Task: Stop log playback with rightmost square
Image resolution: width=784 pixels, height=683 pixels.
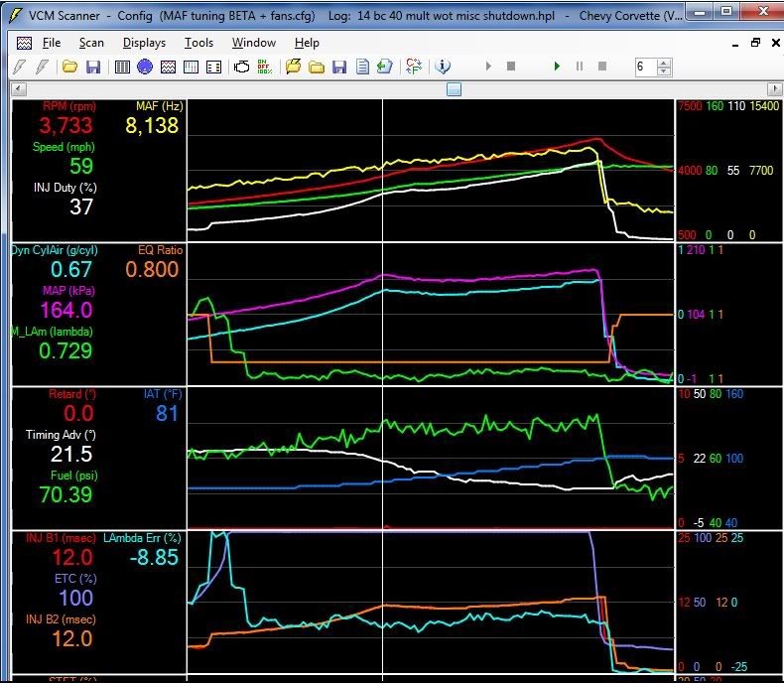Action: pyautogui.click(x=602, y=66)
